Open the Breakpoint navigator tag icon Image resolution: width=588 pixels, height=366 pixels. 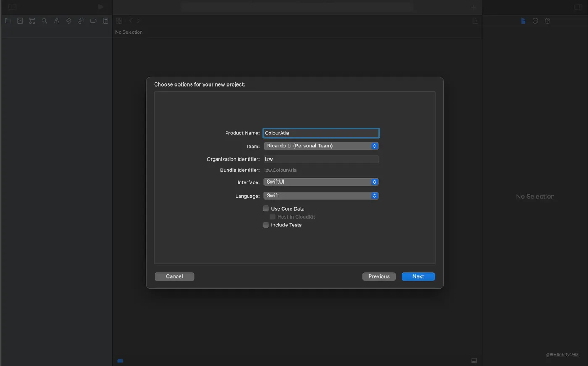coord(93,21)
